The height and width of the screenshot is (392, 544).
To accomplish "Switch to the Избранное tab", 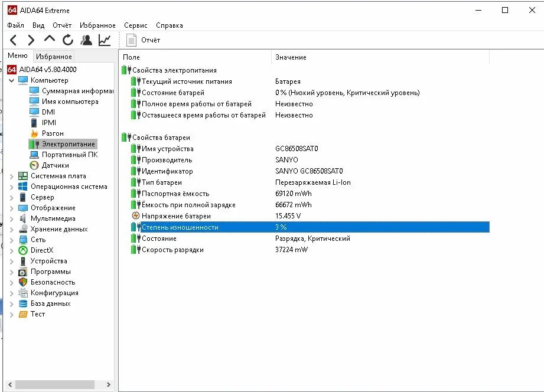I will 53,55.
